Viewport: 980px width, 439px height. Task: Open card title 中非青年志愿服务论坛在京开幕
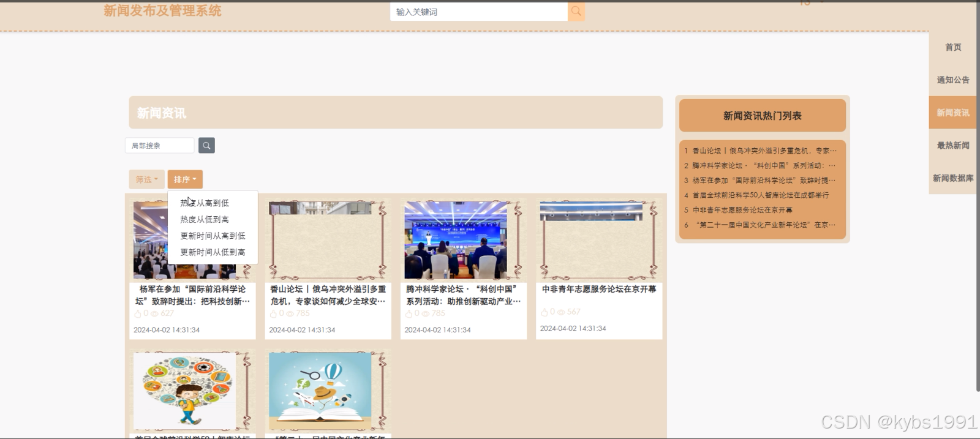[x=599, y=289]
